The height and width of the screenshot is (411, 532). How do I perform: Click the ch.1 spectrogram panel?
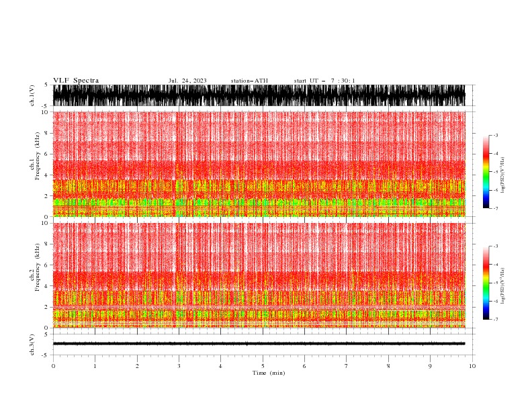(259, 164)
